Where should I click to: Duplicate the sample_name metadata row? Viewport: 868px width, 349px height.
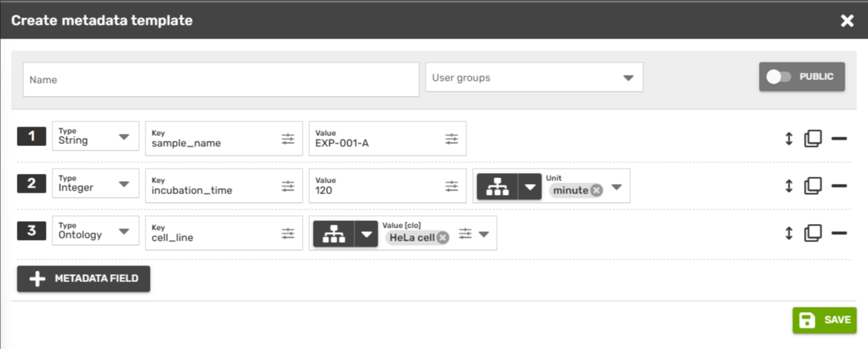coord(813,139)
